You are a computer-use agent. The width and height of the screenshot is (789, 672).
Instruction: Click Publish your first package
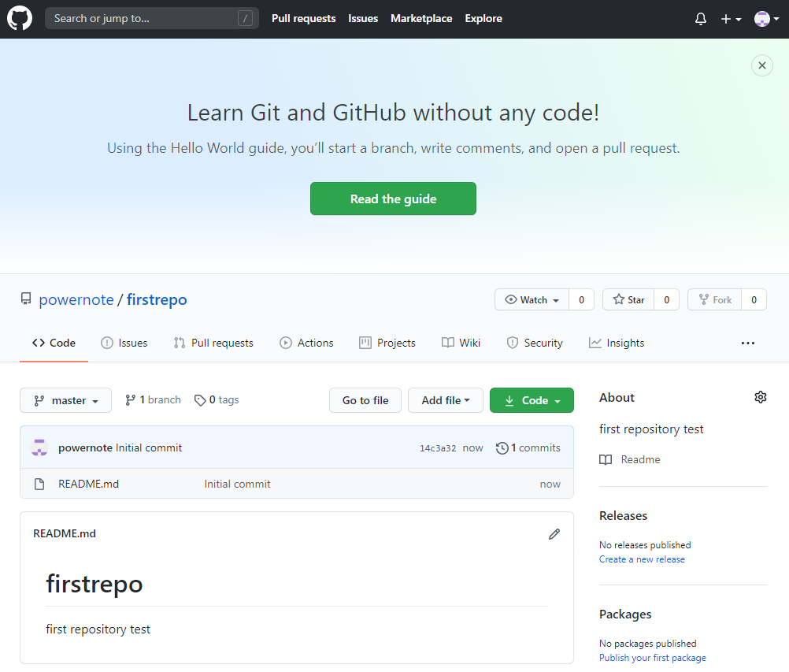coord(652,658)
